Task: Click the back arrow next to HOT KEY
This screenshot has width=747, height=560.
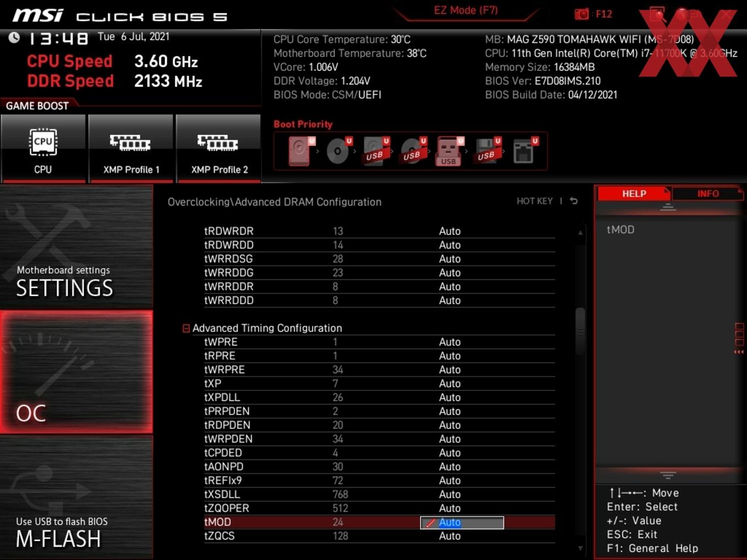Action: point(574,201)
